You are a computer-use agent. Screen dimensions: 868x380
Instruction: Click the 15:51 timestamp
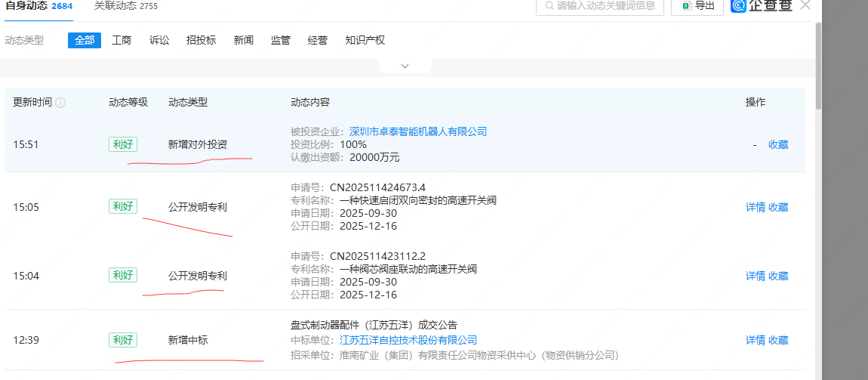pyautogui.click(x=26, y=144)
